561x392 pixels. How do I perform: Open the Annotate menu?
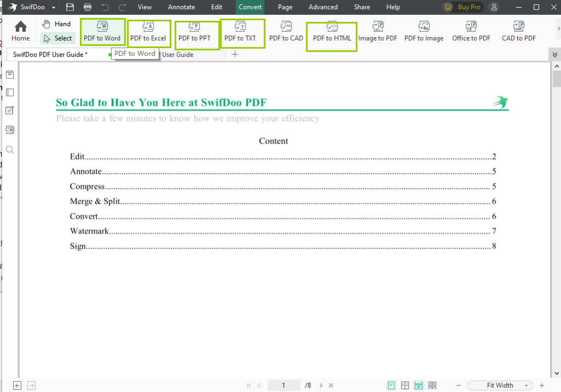pos(181,7)
